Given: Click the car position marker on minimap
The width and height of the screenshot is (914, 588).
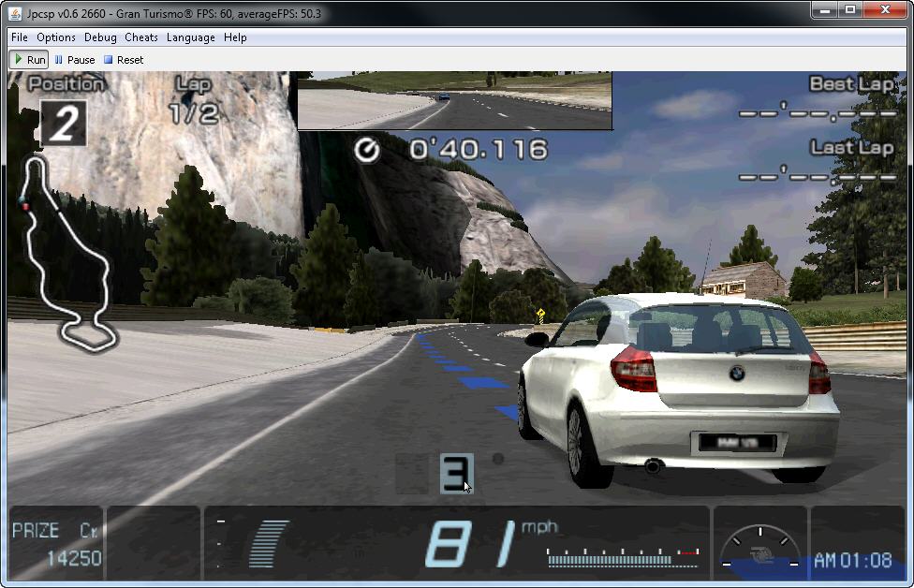Looking at the screenshot, I should pos(24,204).
